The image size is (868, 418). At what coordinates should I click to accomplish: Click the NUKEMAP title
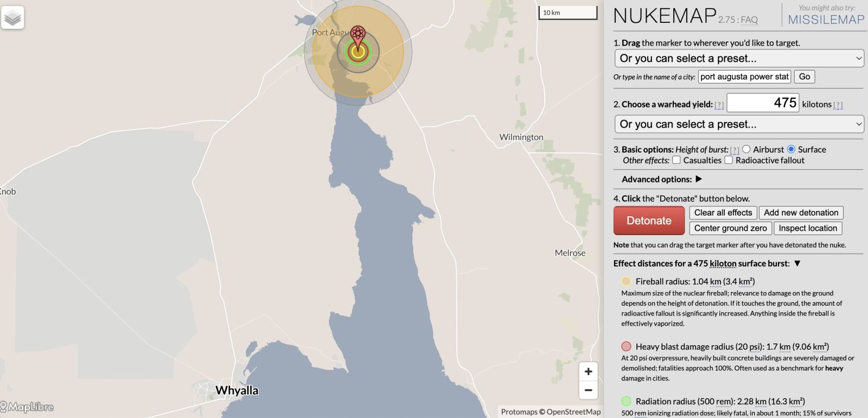pyautogui.click(x=665, y=16)
